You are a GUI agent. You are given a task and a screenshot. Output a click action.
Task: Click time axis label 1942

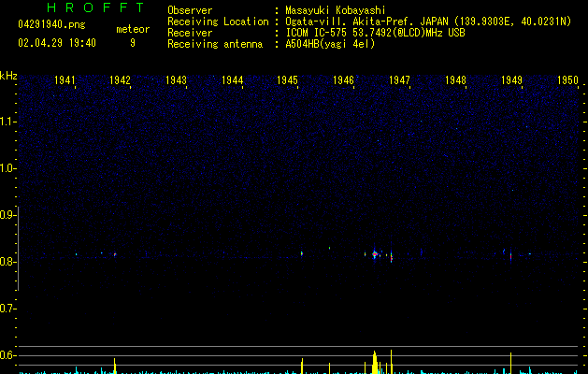[x=120, y=80]
